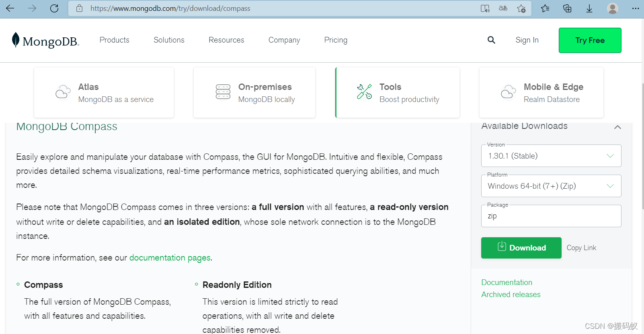Open the translate page icon
Screen dimensions: 644x334
[503, 8]
